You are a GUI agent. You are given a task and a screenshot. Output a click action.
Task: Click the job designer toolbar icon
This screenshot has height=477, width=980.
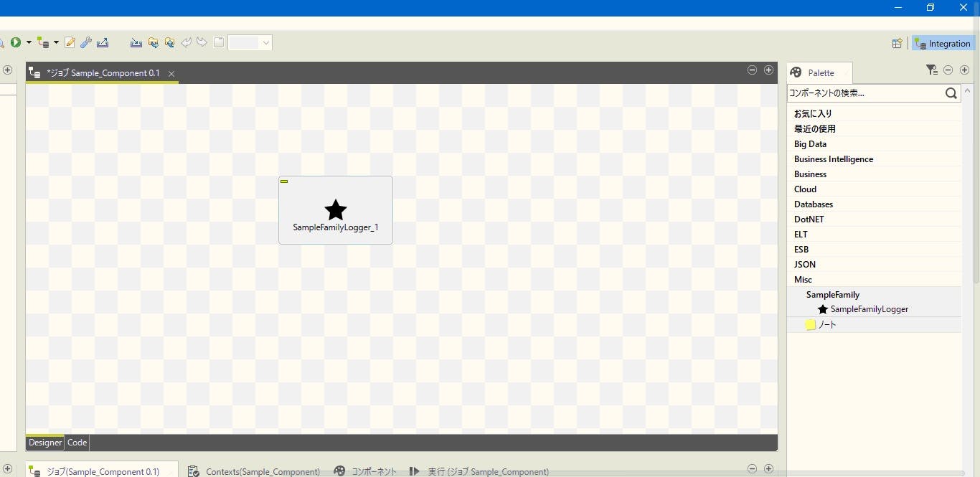coord(44,43)
